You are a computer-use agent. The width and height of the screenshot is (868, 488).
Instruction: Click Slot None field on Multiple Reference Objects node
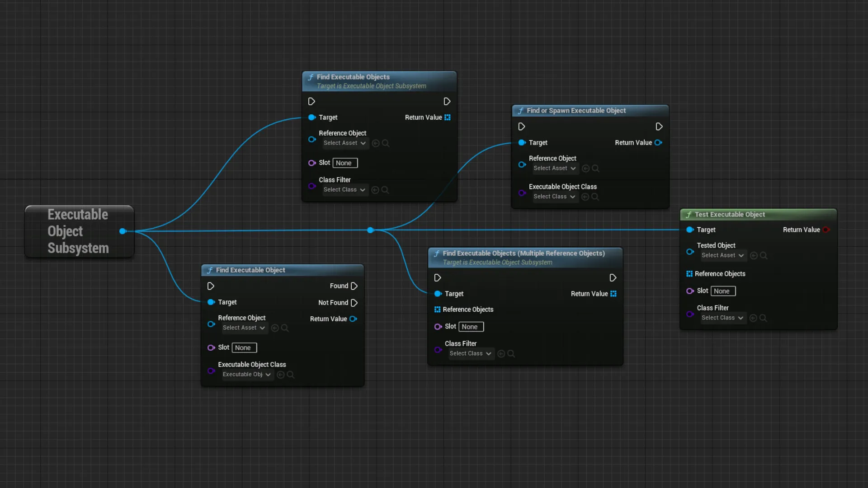(x=472, y=327)
